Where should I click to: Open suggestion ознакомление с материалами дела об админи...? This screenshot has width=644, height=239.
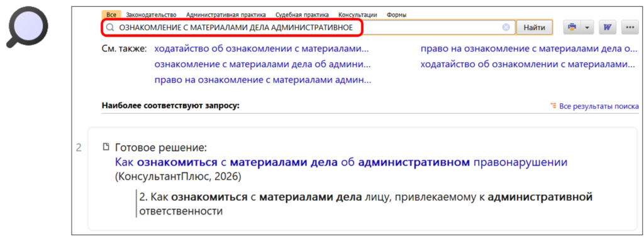coord(262,64)
